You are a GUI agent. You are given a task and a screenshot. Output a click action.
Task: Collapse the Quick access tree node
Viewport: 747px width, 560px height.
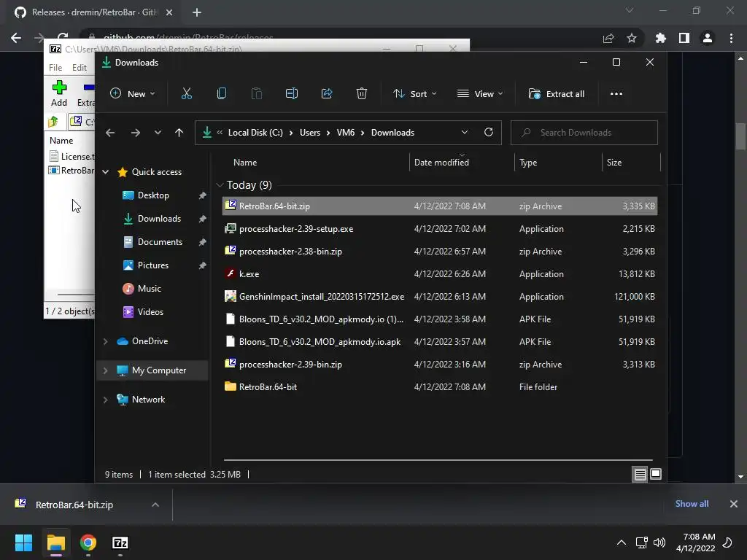(x=106, y=172)
